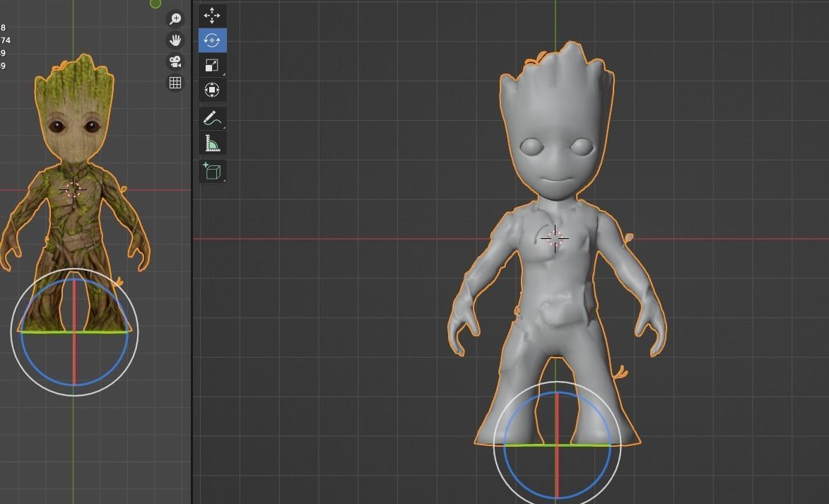The height and width of the screenshot is (504, 829).
Task: Click the pan hand icon in left viewport
Action: [x=175, y=40]
